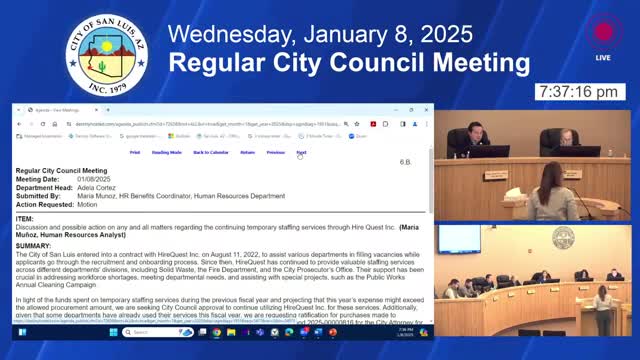Open the widgets icon on taskbar left
This screenshot has height=360, width=640.
click(22, 332)
